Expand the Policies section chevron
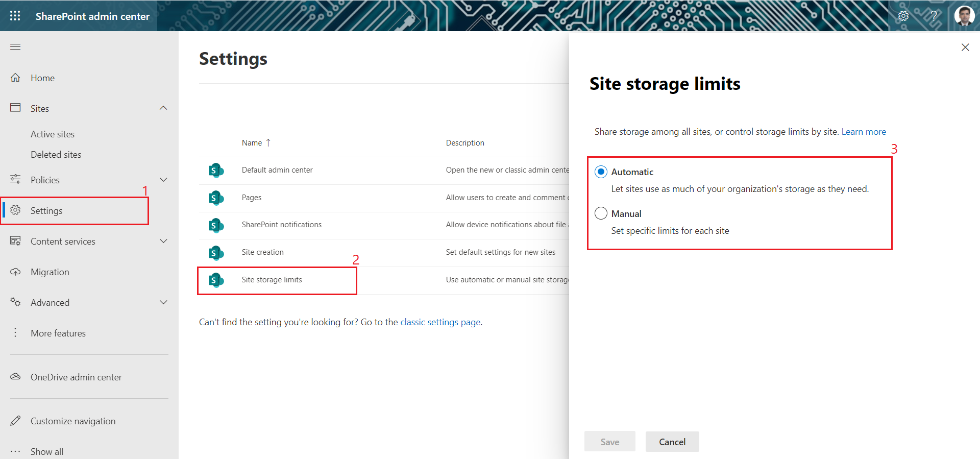This screenshot has height=459, width=980. click(163, 180)
